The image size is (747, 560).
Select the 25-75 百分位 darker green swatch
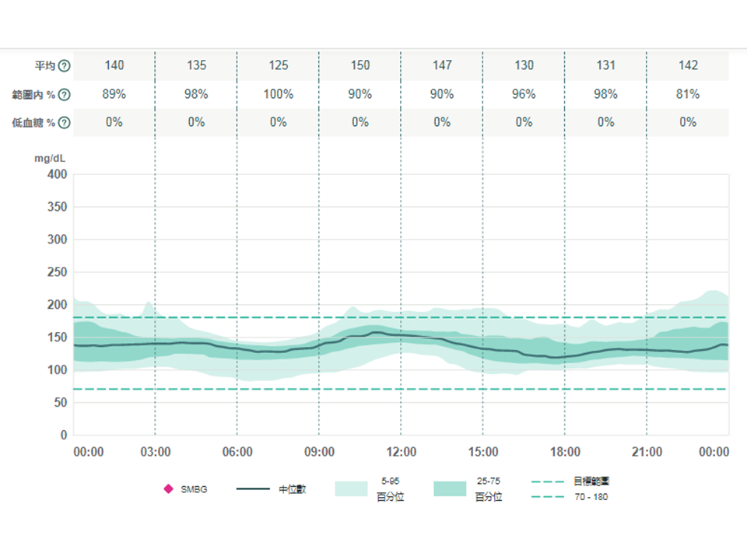click(x=450, y=489)
